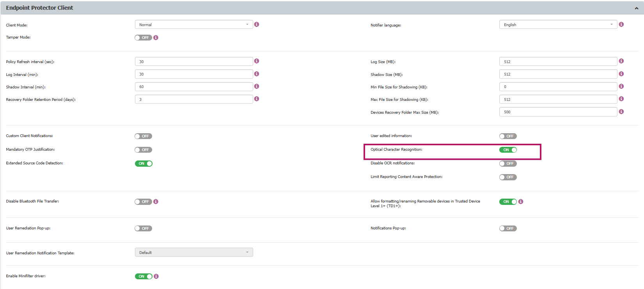644x289 pixels.
Task: Toggle Disable Bluetooth File Transfer switch
Action: (143, 202)
